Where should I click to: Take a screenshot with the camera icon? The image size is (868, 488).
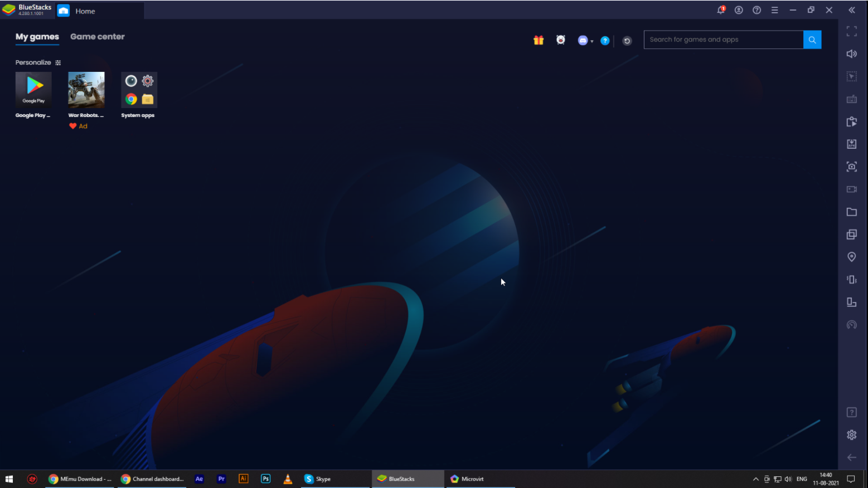click(x=851, y=167)
